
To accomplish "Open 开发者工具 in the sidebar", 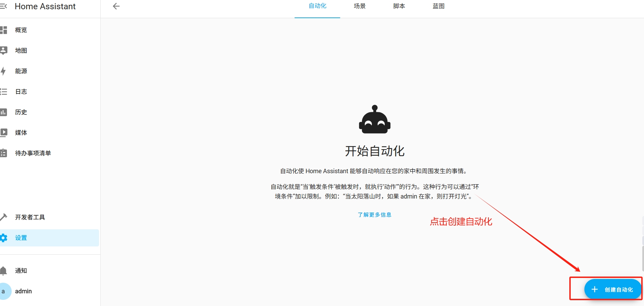I will pos(49,217).
